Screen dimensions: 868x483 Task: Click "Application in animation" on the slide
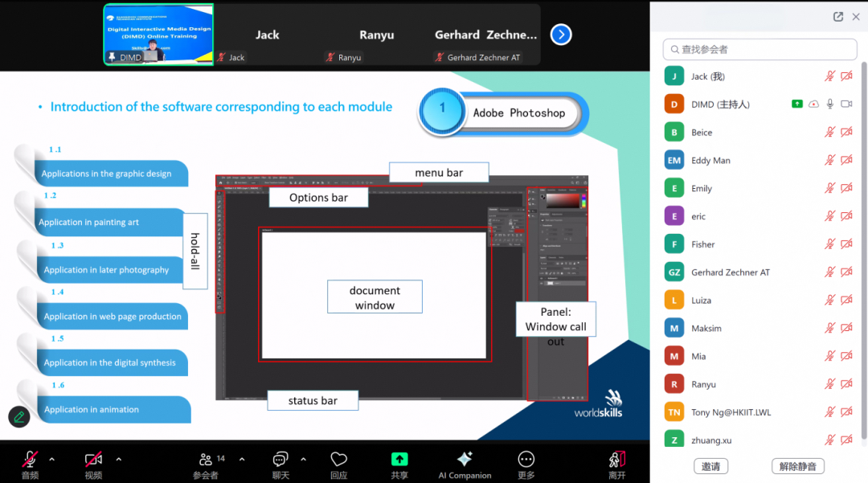pos(92,409)
